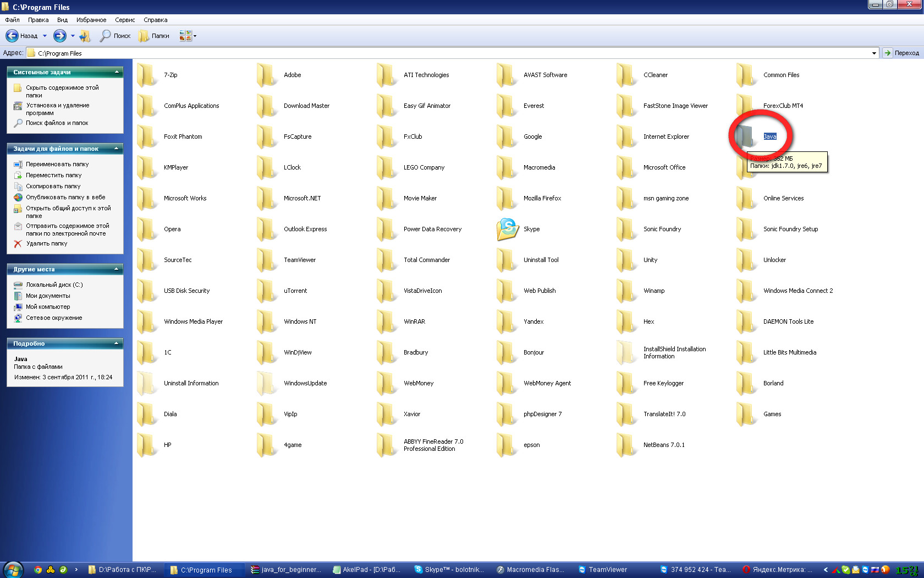Click Переименовать папку link

click(x=57, y=164)
